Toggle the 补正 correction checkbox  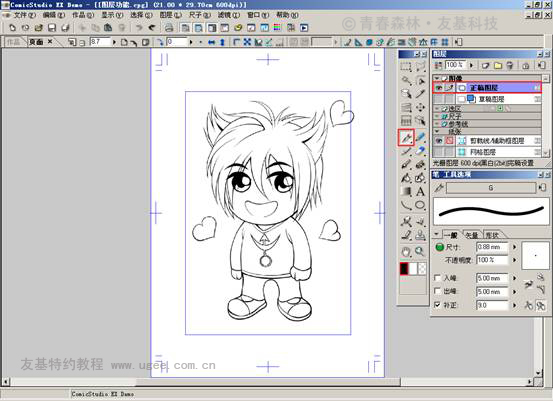[x=437, y=305]
